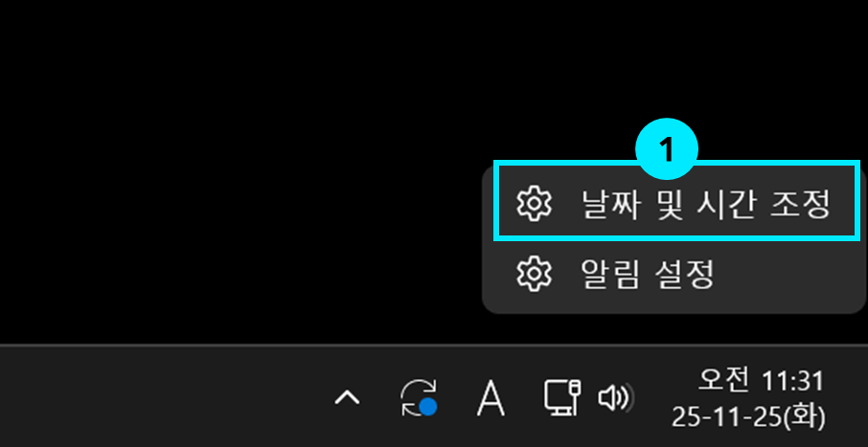
Task: Show hidden tray icons with the up chevron
Action: click(347, 398)
